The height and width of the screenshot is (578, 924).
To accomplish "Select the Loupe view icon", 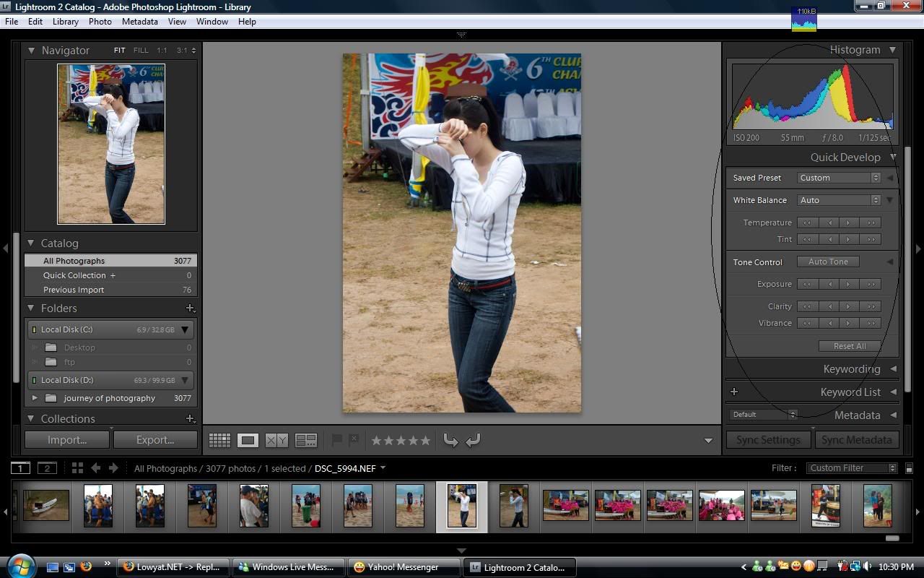I will point(248,440).
